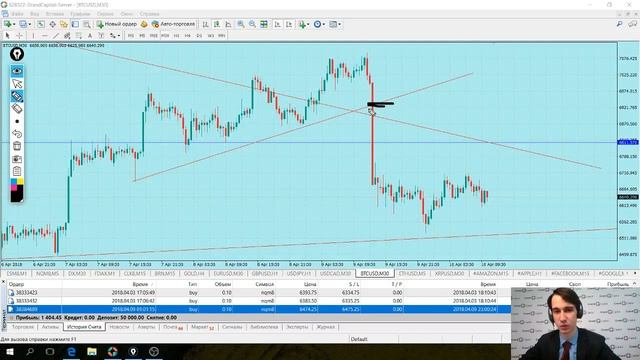
Task: Expand the Profiles dropdown arrow
Action: point(30,24)
